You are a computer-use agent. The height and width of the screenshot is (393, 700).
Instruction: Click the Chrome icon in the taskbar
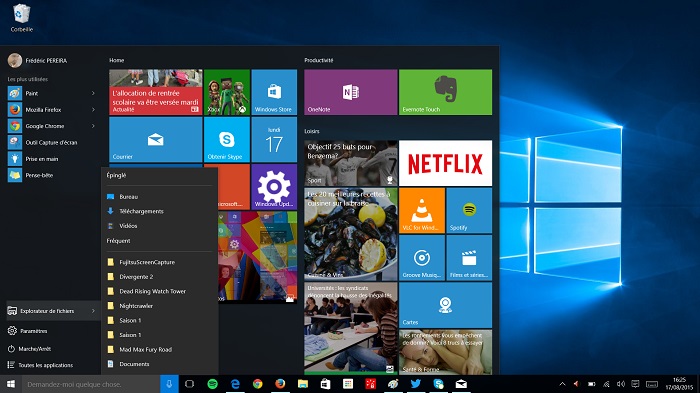coord(258,384)
